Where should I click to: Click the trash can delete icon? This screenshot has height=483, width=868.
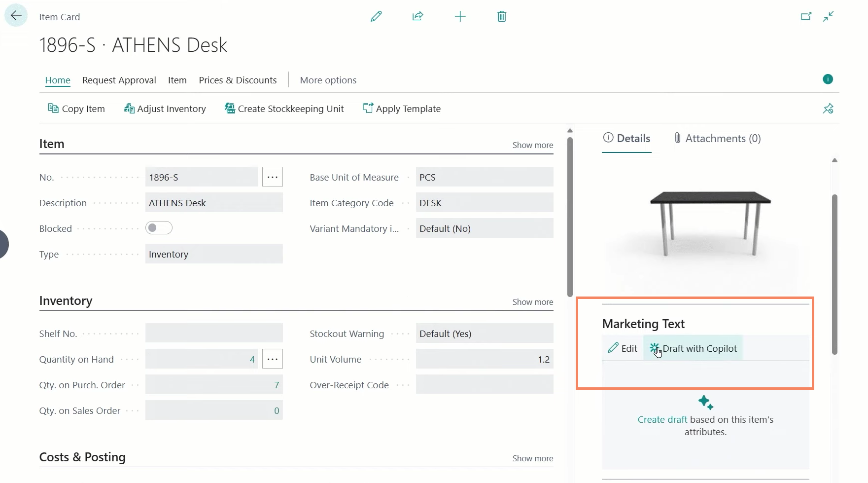point(502,17)
